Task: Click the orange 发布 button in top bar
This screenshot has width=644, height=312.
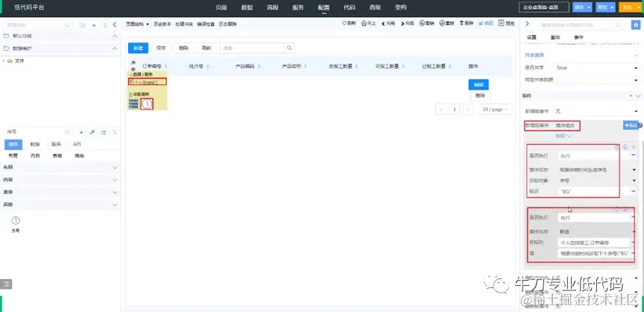Action: click(x=630, y=7)
